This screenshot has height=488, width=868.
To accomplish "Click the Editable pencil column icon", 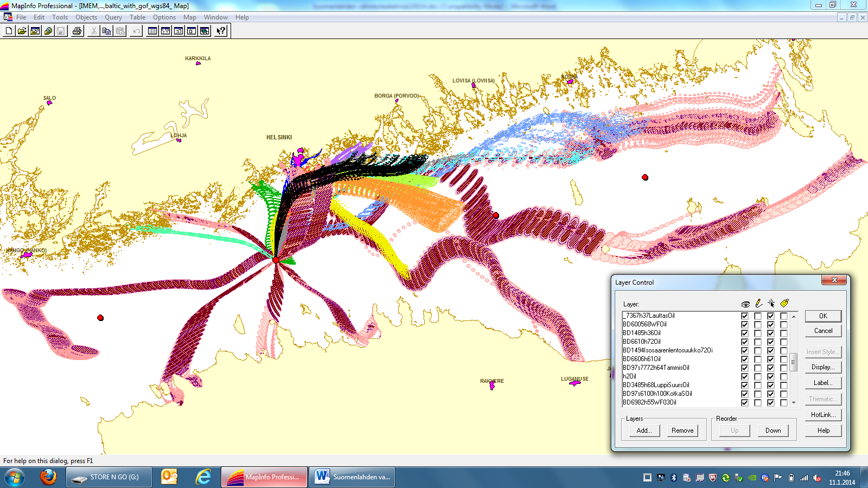I will click(x=758, y=303).
